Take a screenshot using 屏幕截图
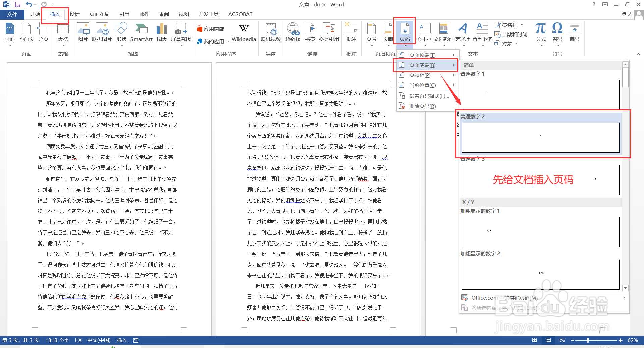 [x=181, y=32]
